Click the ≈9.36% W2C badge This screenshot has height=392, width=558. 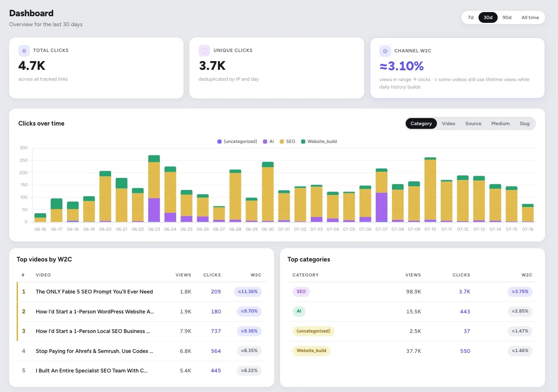pos(249,331)
